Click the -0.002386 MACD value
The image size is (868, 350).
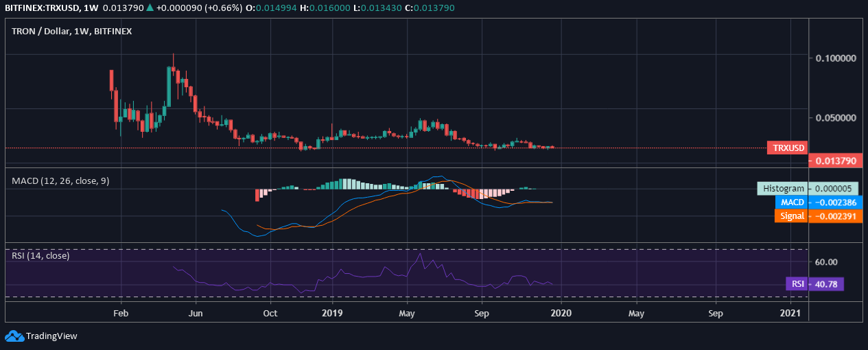point(834,202)
